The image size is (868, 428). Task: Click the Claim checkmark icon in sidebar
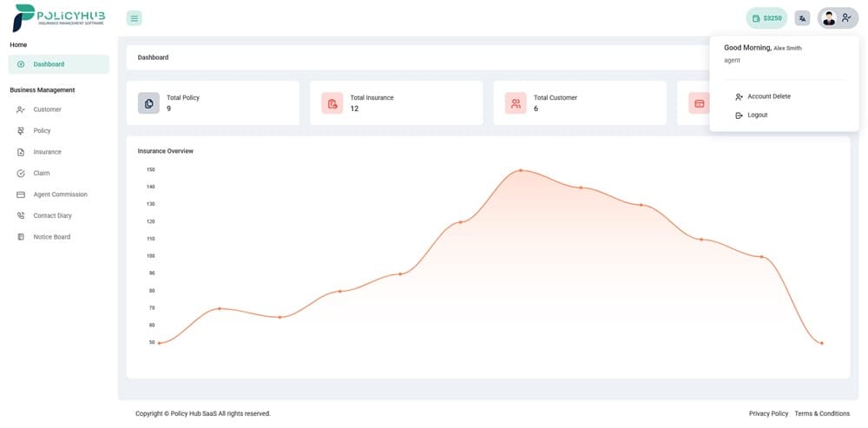(x=21, y=174)
